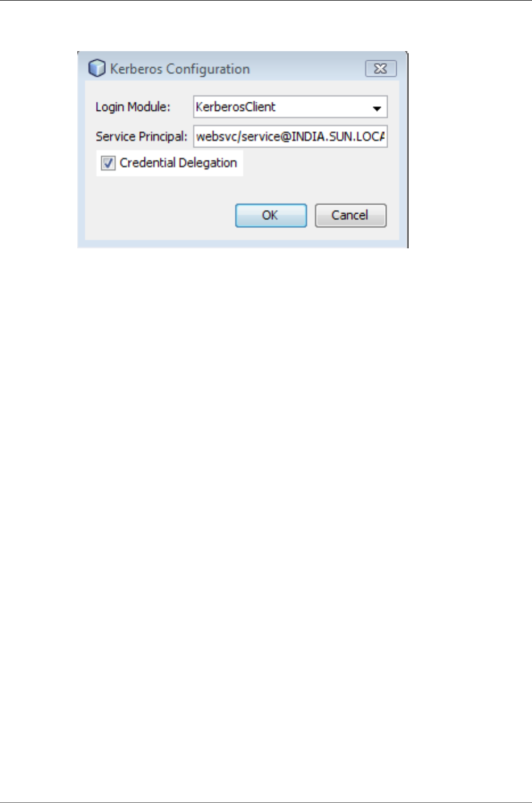Click the Login Module label
Viewport: 532px width, 803px height.
coord(132,107)
